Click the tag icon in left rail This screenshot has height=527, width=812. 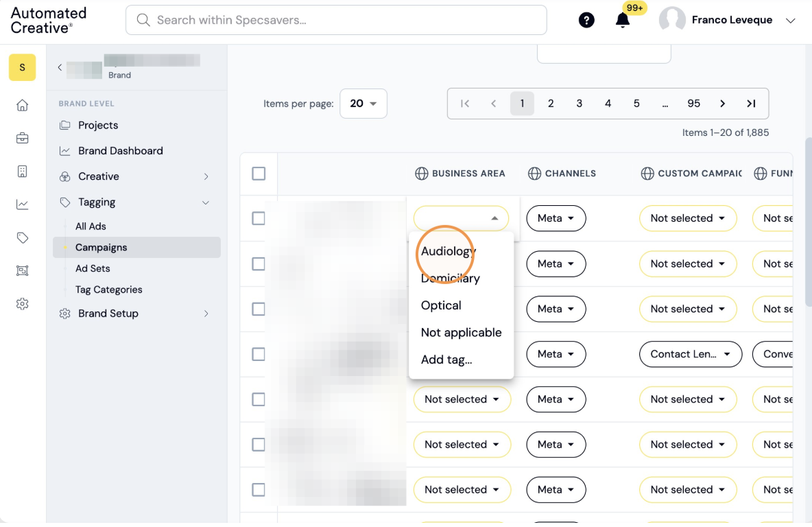pyautogui.click(x=22, y=238)
